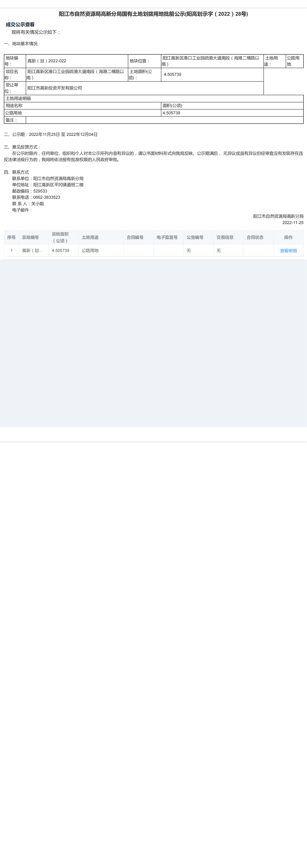Screen dimensions: 307x868
Task: Click the 宗地编号 column header
Action: coord(34,238)
